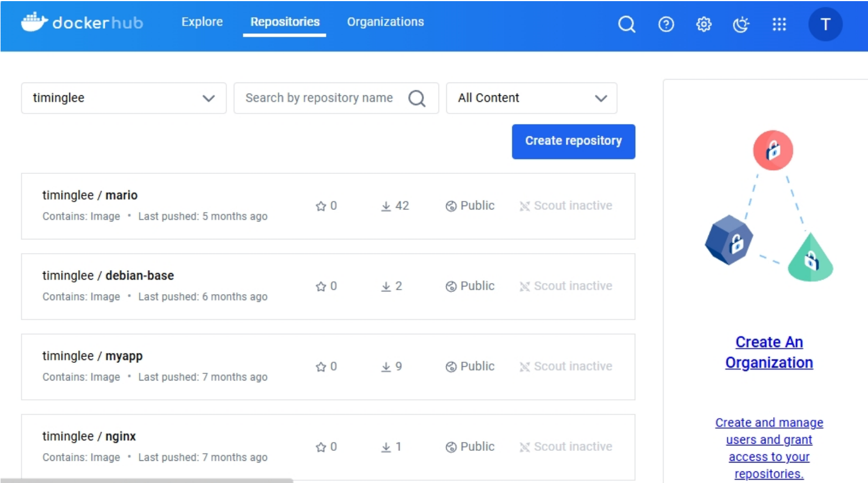Click 'Last pushed: 5 months ago' text

coord(203,216)
